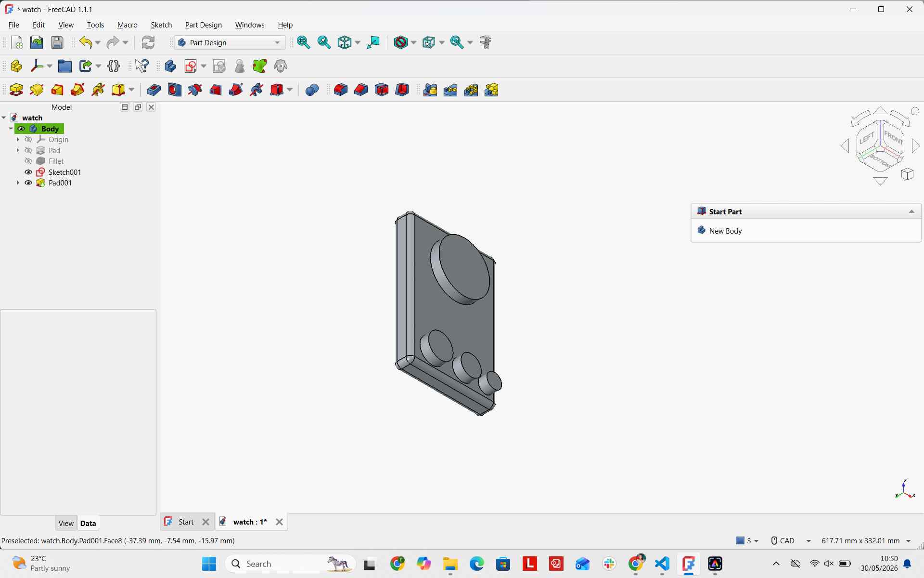Show the hidden Origin item
Screen dimensions: 924x578
click(x=28, y=140)
